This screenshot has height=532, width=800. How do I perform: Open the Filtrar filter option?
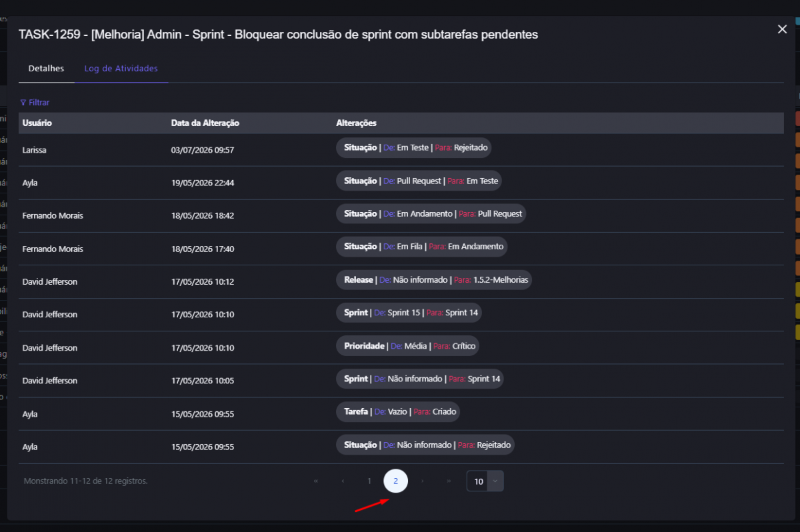(x=35, y=103)
